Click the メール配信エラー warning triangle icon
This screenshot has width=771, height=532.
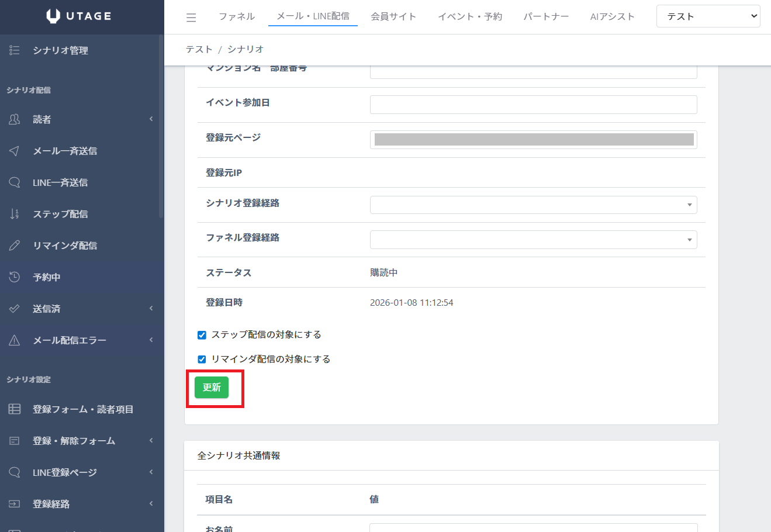tap(15, 340)
